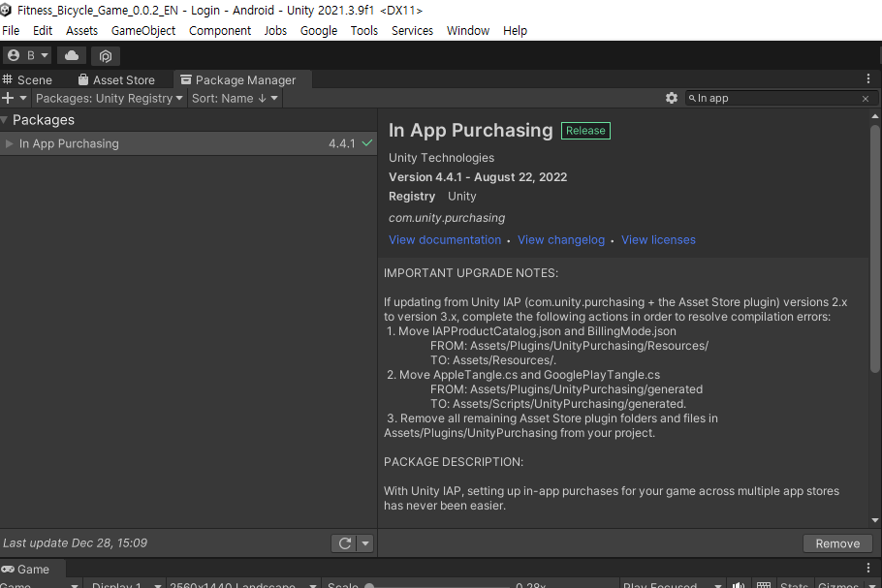882x588 pixels.
Task: Click the description scrollbar up arrow
Action: click(x=874, y=116)
